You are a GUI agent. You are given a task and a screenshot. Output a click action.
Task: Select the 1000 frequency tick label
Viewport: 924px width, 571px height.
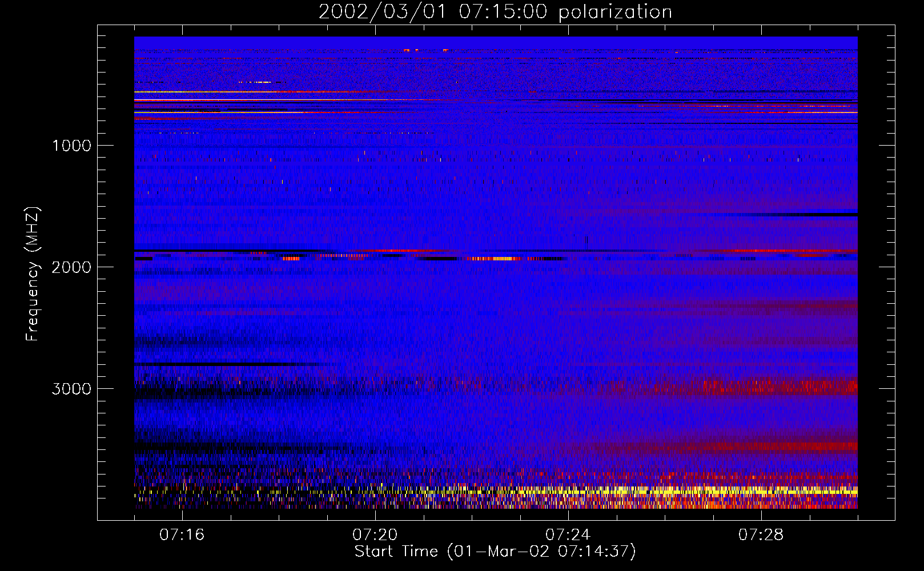tap(71, 146)
